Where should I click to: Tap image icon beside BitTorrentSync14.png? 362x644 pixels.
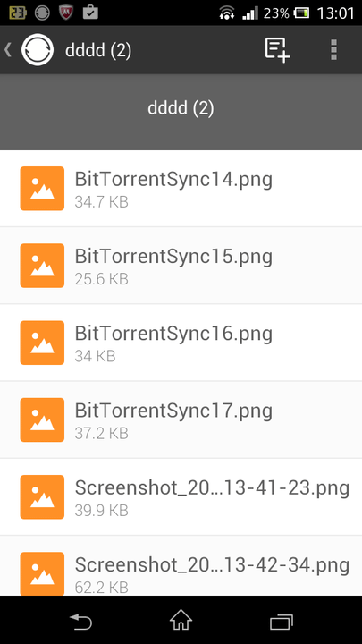[42, 188]
